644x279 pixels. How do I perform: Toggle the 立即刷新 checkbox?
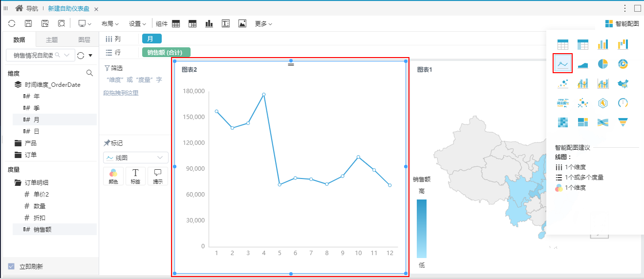[x=11, y=266]
